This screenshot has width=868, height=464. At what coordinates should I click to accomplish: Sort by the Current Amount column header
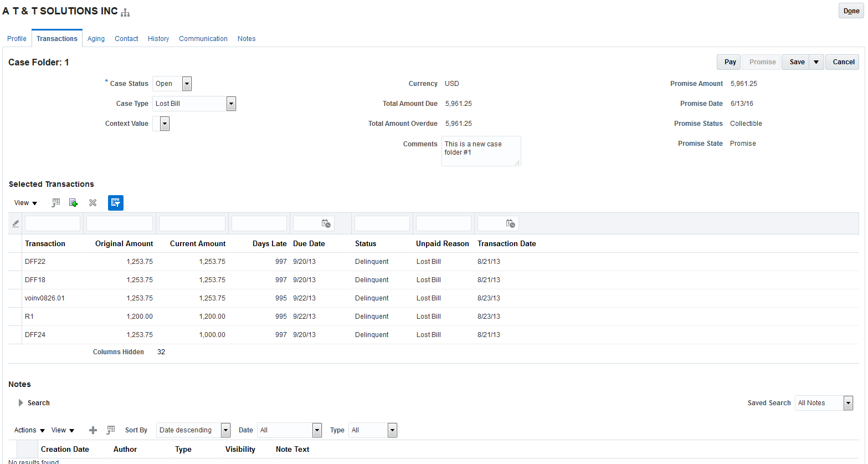click(x=198, y=244)
